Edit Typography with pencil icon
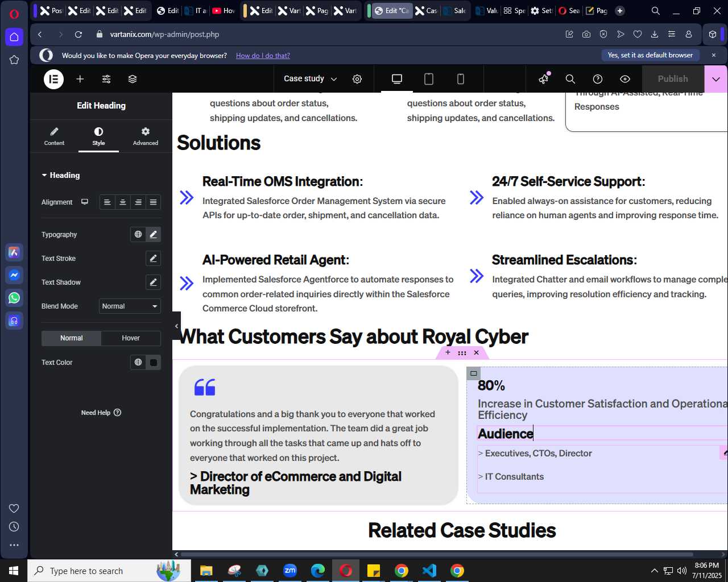The image size is (728, 582). [153, 234]
